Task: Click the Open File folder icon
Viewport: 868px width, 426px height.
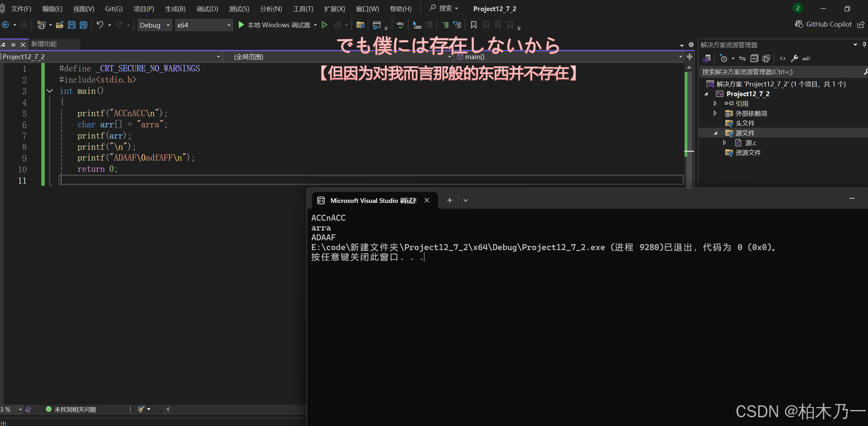Action: pos(59,25)
